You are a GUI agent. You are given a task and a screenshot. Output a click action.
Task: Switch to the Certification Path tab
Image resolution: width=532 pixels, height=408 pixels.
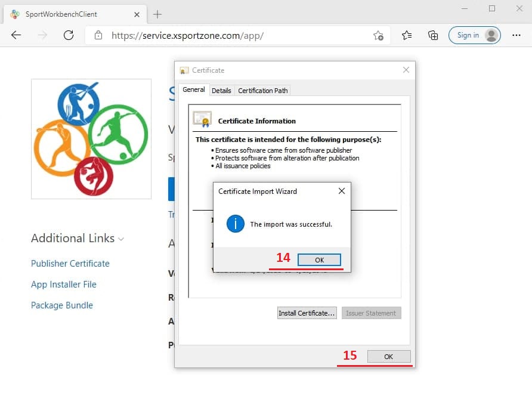coord(262,91)
